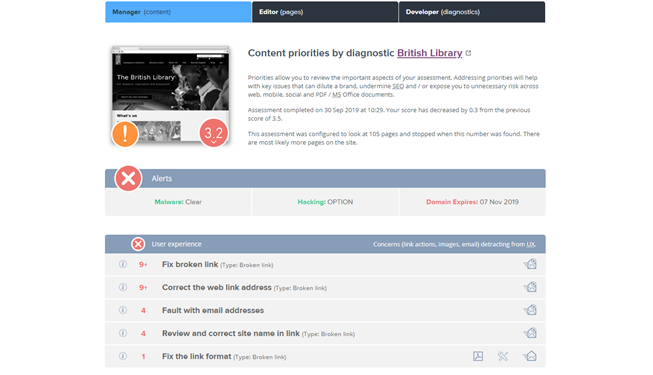The height and width of the screenshot is (375, 653).
Task: Open the Manager (content) tab
Action: pyautogui.click(x=178, y=12)
